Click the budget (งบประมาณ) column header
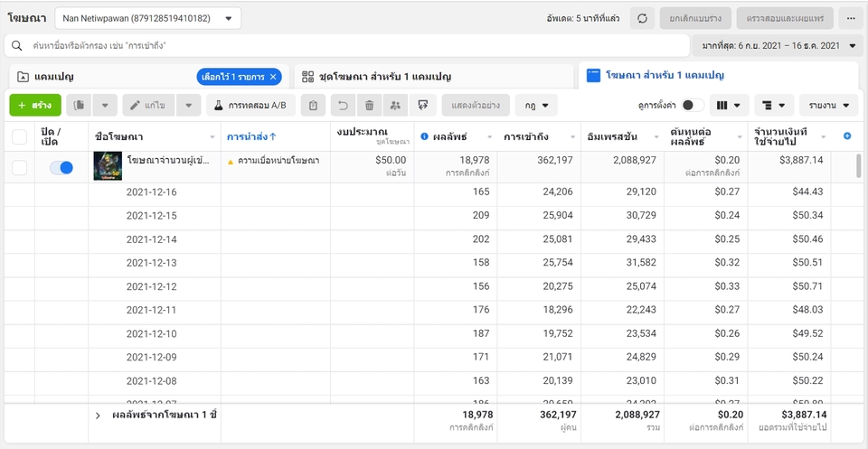This screenshot has height=449, width=868. 372,136
